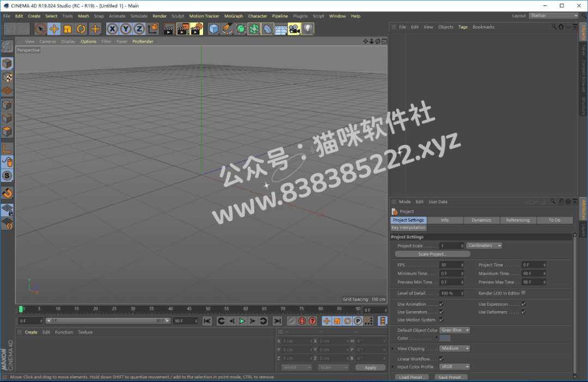Toggle Autokeying button in timeline

pyautogui.click(x=302, y=321)
